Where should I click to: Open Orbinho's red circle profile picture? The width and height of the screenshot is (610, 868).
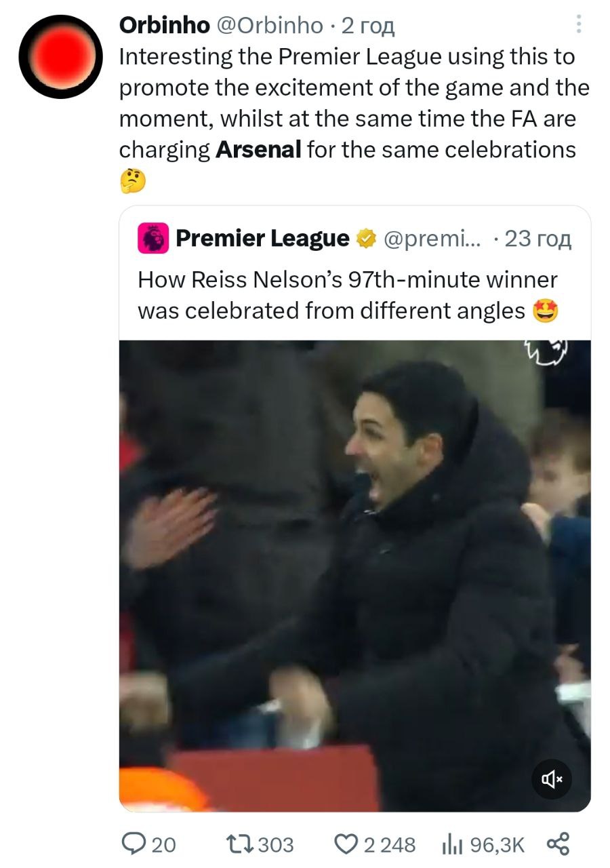(x=60, y=56)
